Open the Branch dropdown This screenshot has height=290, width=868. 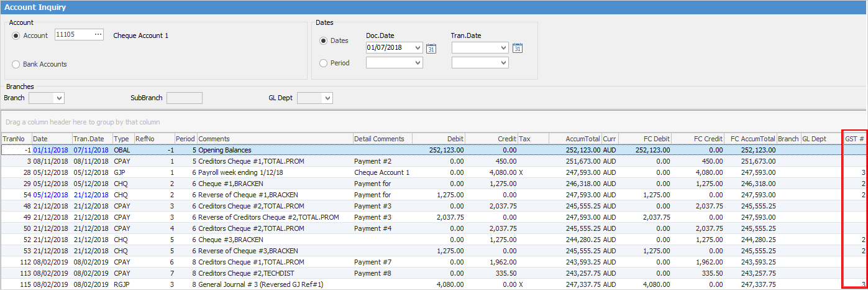(59, 98)
